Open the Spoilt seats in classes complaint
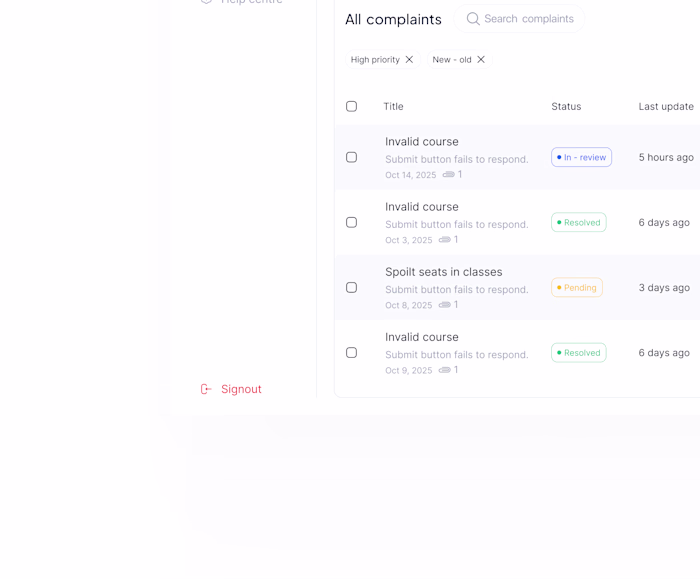The width and height of the screenshot is (700, 579). [x=443, y=272]
